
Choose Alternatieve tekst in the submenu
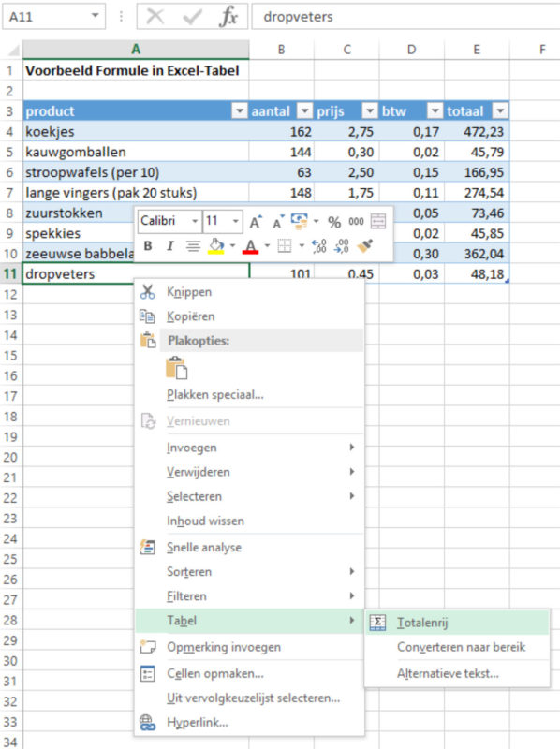point(457,673)
